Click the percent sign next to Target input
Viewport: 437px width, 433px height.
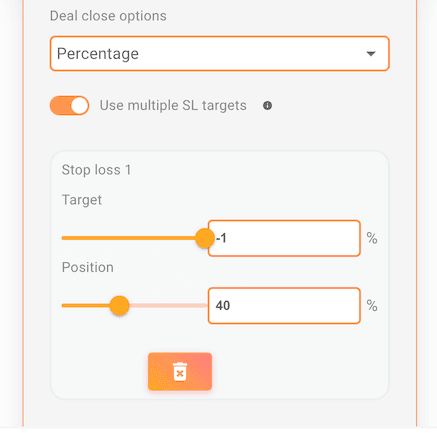[x=372, y=238]
